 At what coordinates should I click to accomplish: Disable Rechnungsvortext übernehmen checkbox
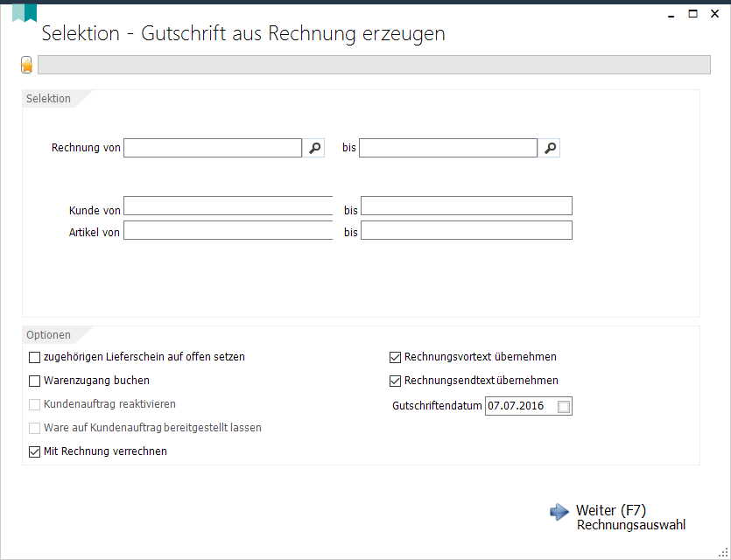(x=395, y=357)
